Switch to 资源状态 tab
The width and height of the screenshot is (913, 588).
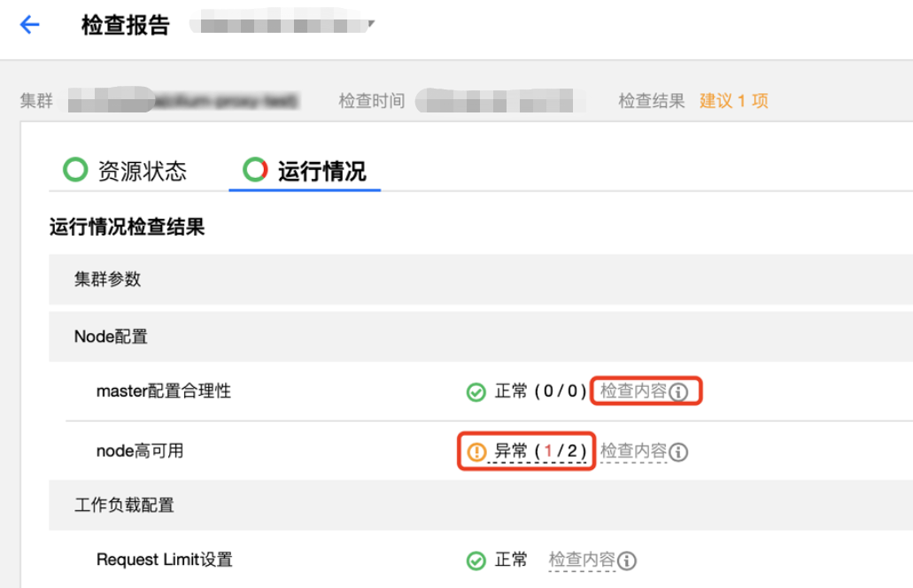tap(125, 171)
